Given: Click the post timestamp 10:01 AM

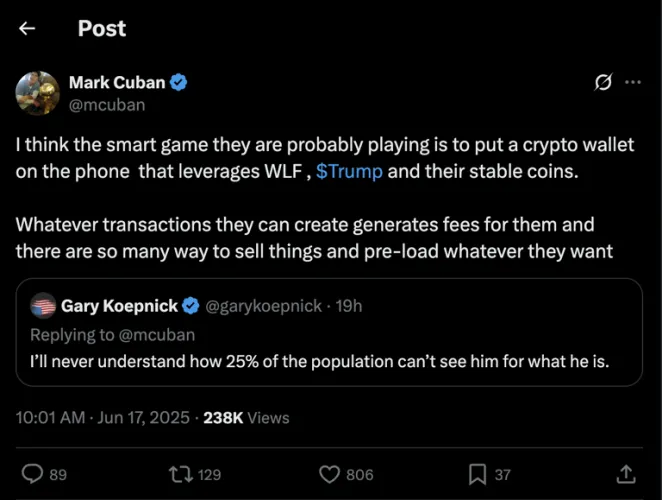Looking at the screenshot, I should 51,418.
